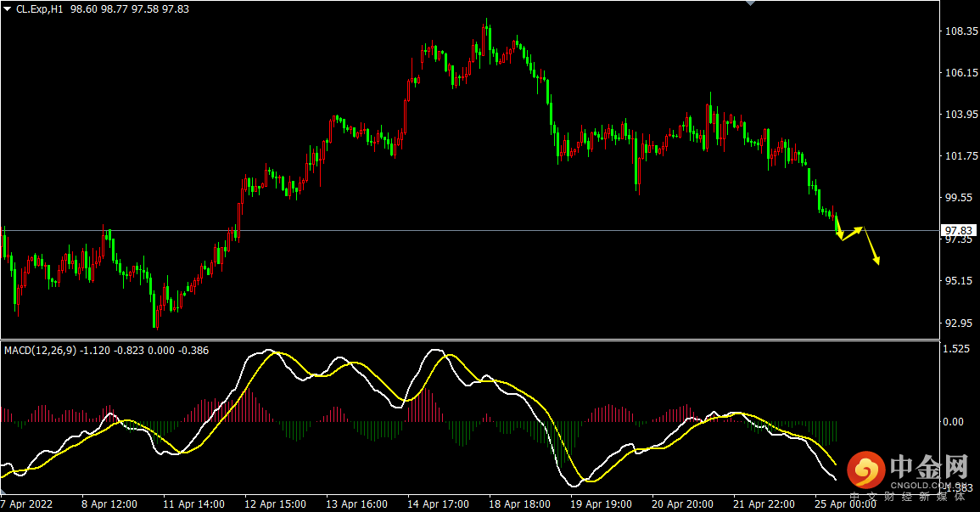Click the CL.Exp,H1 symbol label
Image resolution: width=980 pixels, height=512 pixels.
[x=40, y=8]
